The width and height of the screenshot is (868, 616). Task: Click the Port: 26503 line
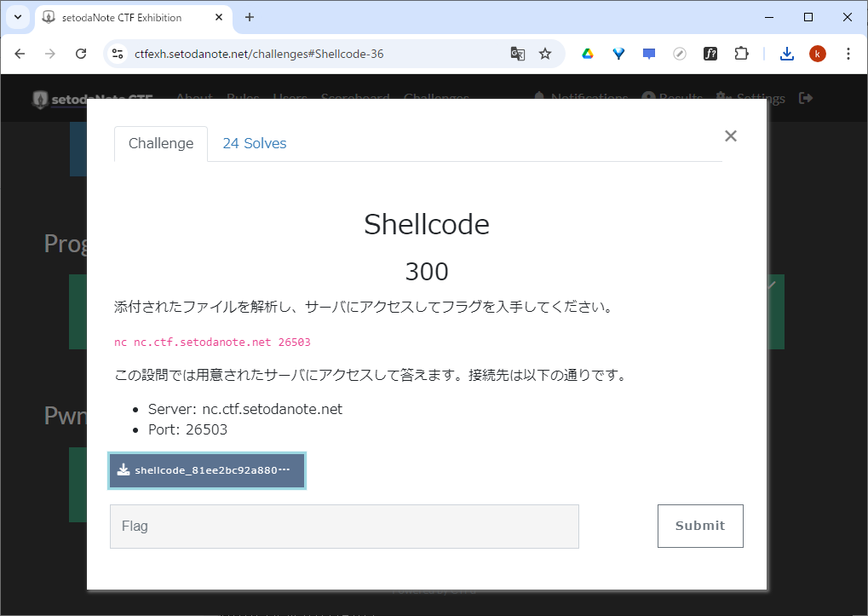point(187,429)
